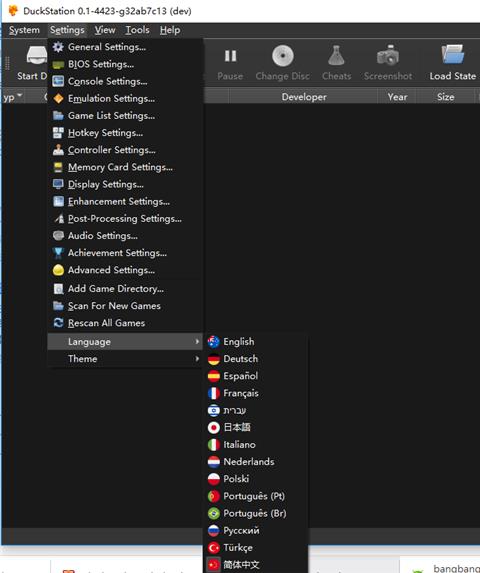Select the Hebrew language entry
Image resolution: width=480 pixels, height=573 pixels.
coord(256,410)
